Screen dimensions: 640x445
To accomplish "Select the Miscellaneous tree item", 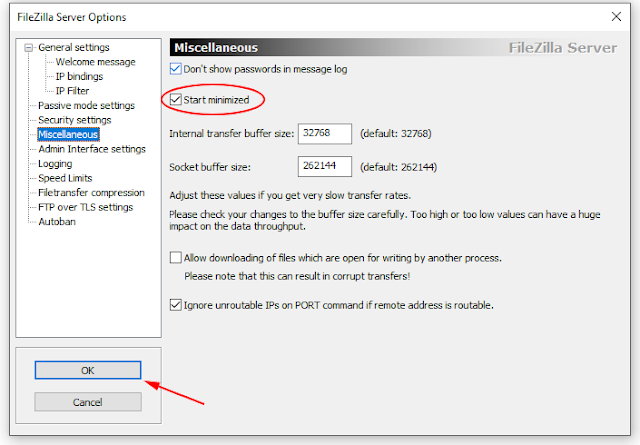I will [68, 134].
